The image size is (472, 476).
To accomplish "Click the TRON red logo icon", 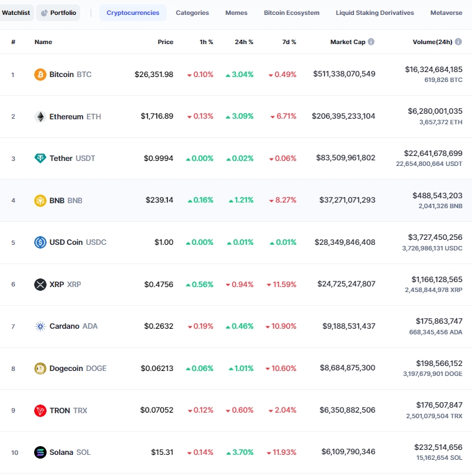I will tap(40, 411).
